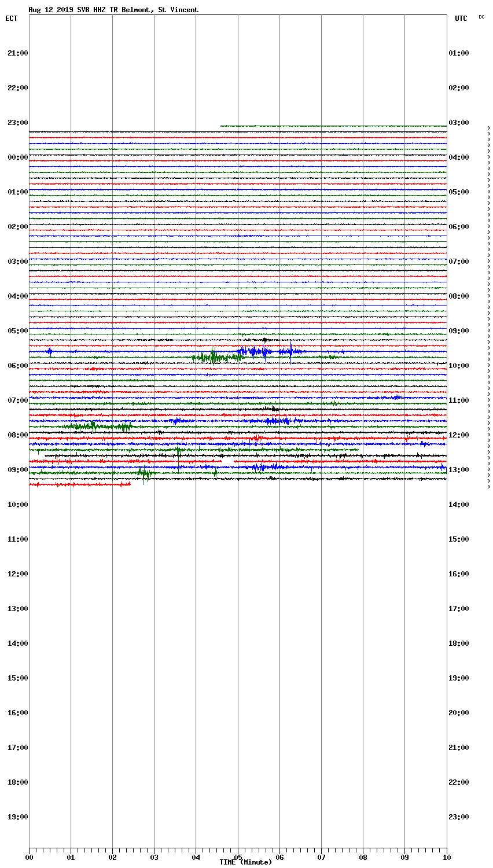Viewport: 493px width, 868px height.
Task: Click the '15:00' label on the ECT axis
Action: coord(18,678)
